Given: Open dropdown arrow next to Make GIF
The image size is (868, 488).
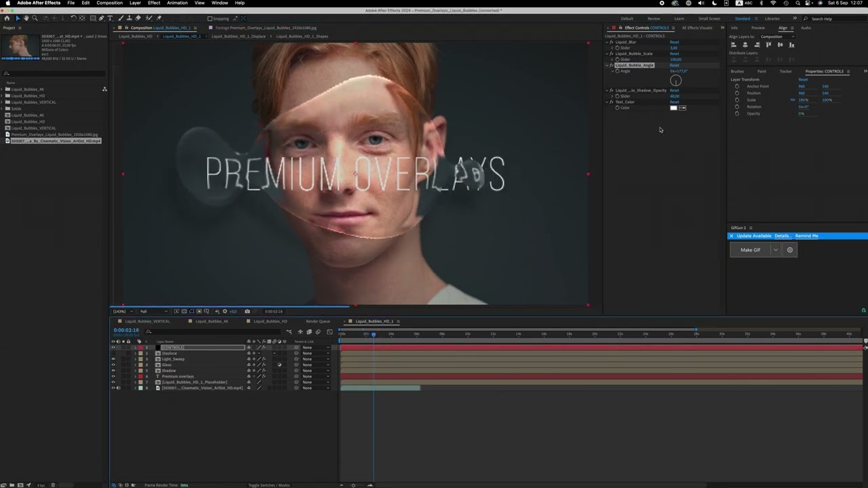Looking at the screenshot, I should coord(776,250).
